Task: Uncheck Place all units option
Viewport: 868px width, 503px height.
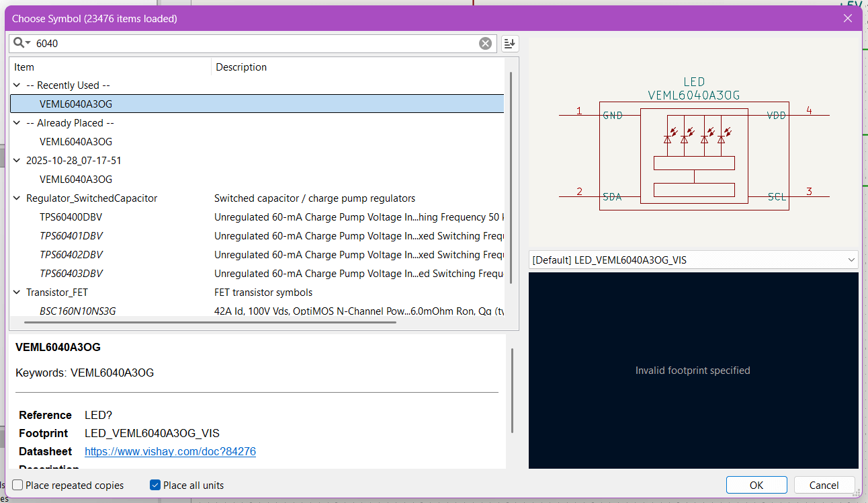Action: coord(155,485)
